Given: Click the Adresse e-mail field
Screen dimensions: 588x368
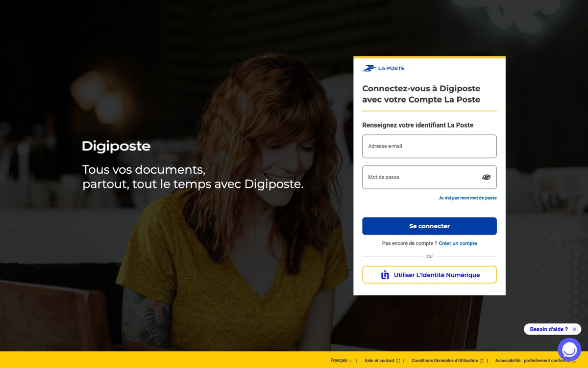Looking at the screenshot, I should pyautogui.click(x=429, y=146).
